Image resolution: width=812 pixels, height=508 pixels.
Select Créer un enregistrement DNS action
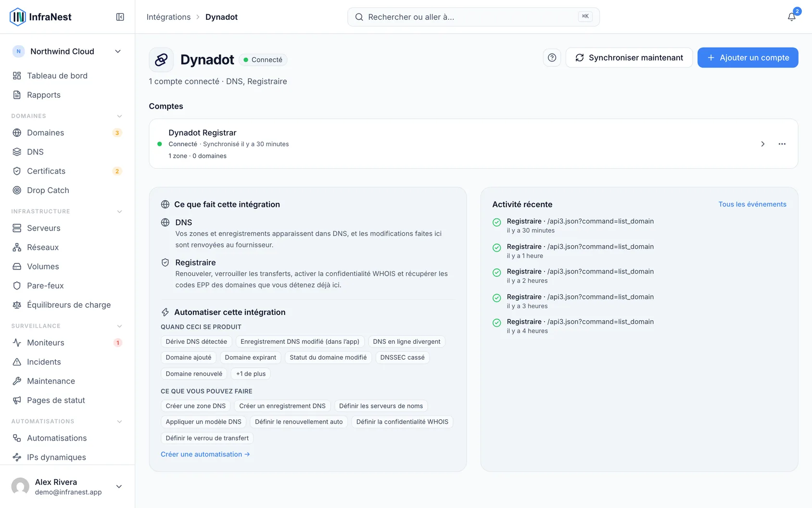282,406
